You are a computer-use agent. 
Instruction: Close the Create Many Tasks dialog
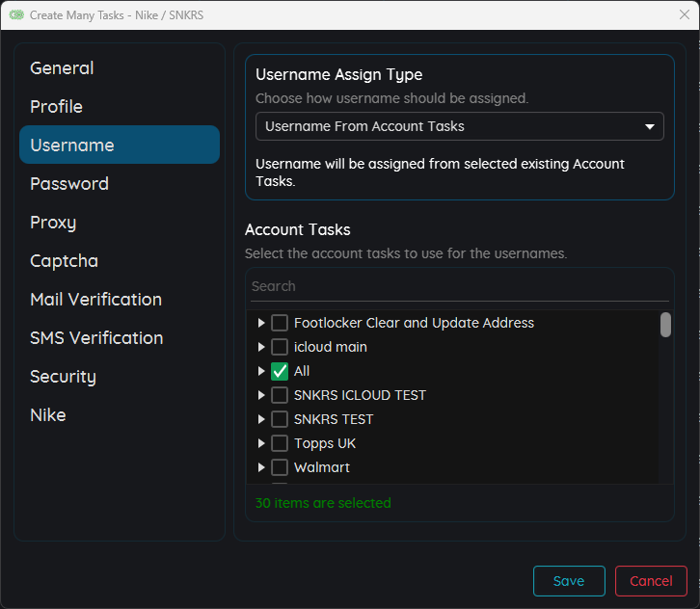pos(684,14)
